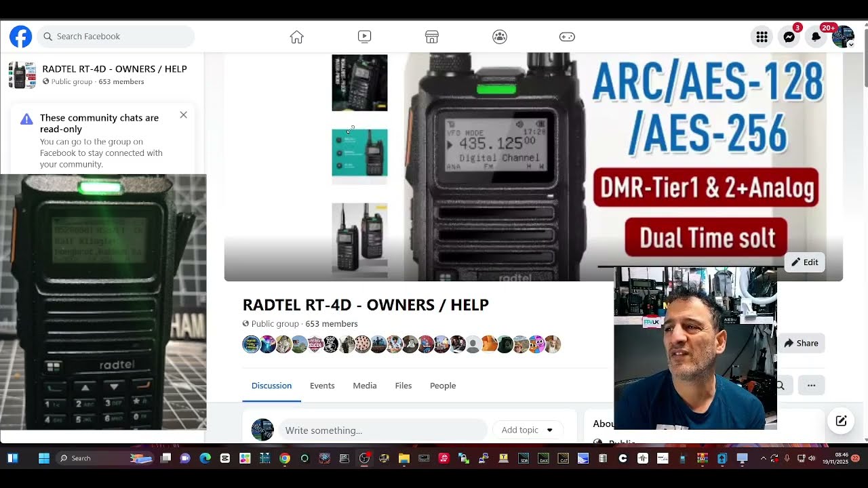868x488 pixels.
Task: Click the Windows taskbar Search box
Action: click(105, 458)
